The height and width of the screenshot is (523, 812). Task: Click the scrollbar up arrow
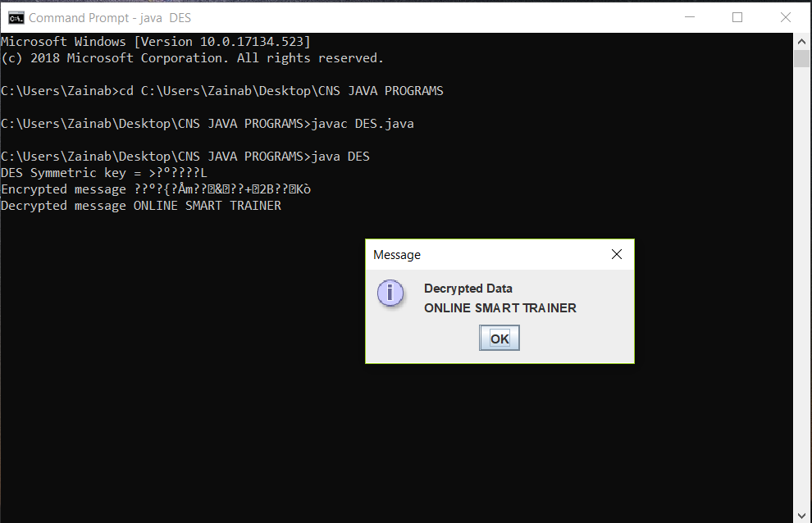(801, 40)
